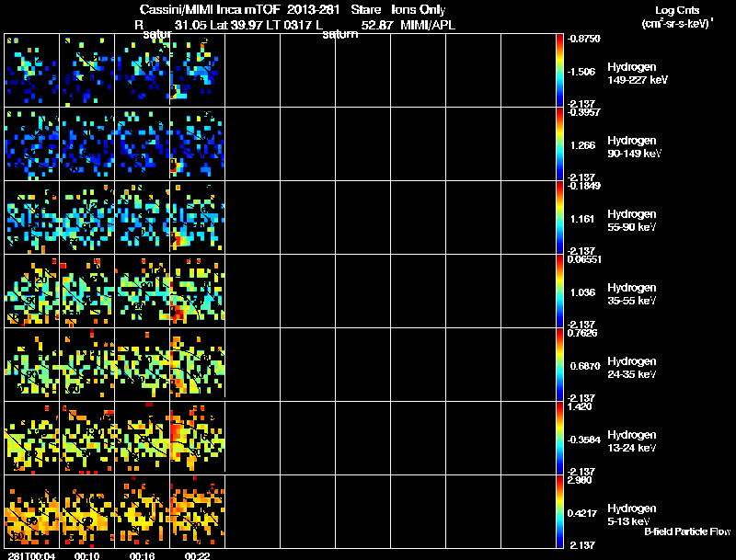
Task: Click the '-1.506' color scale value
Action: coord(581,72)
